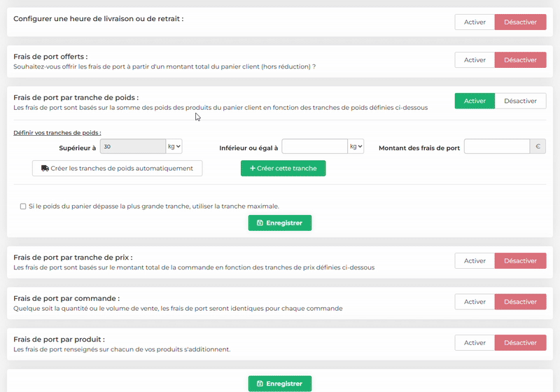Click save icon on bottom Enregistrer button

click(x=260, y=384)
